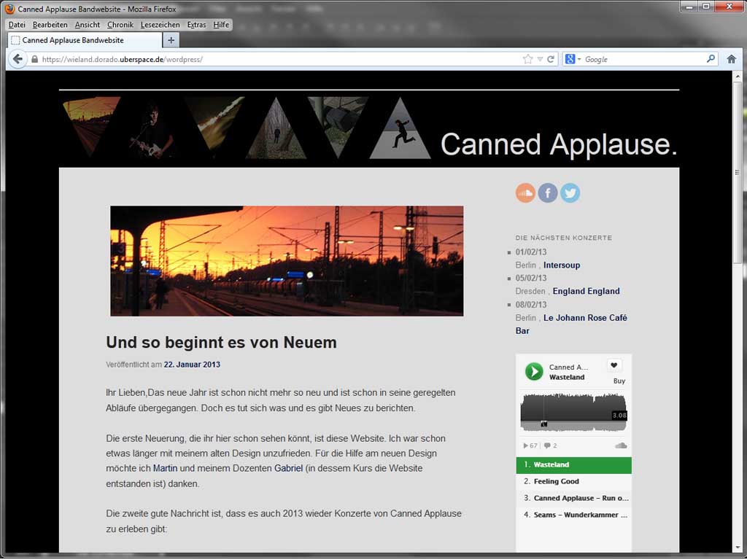Open the Facebook social icon

pyautogui.click(x=548, y=192)
